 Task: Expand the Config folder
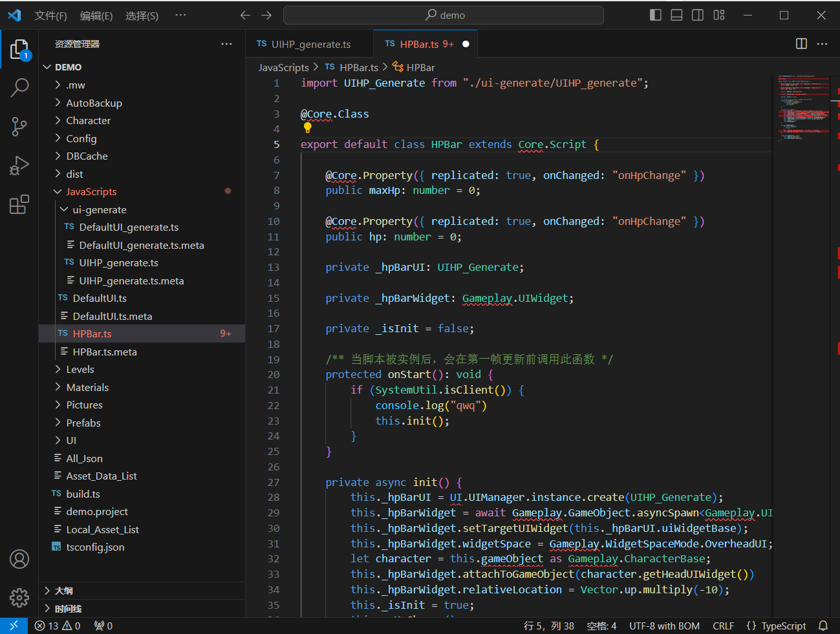click(142, 138)
